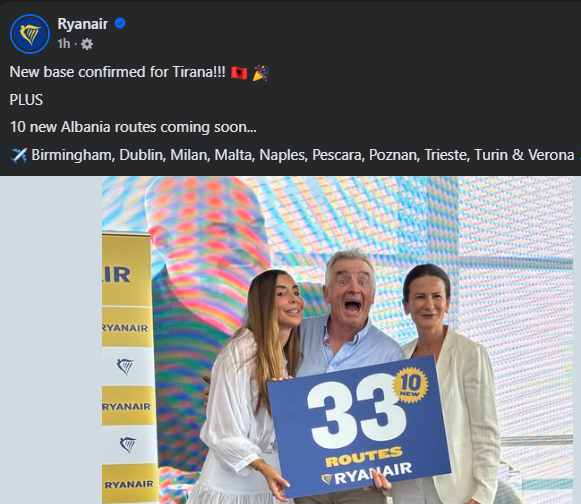Viewport: 581px width, 504px height.
Task: Click the bottom RYANAIR banner label
Action: coord(129,485)
